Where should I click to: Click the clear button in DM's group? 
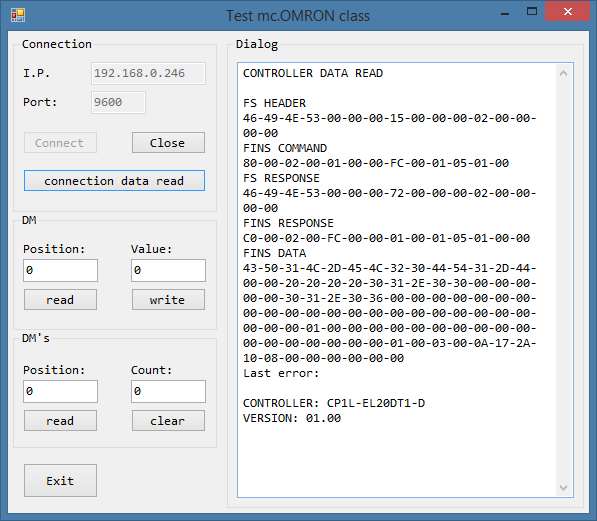coord(168,420)
